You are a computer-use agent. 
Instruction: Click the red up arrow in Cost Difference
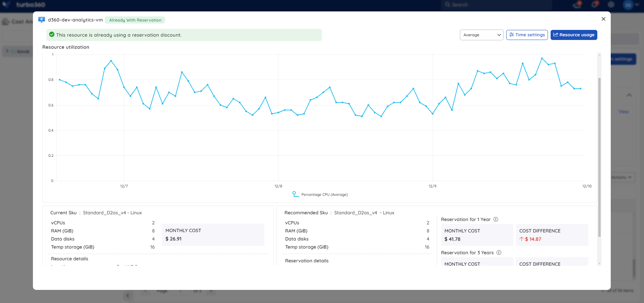(x=521, y=239)
